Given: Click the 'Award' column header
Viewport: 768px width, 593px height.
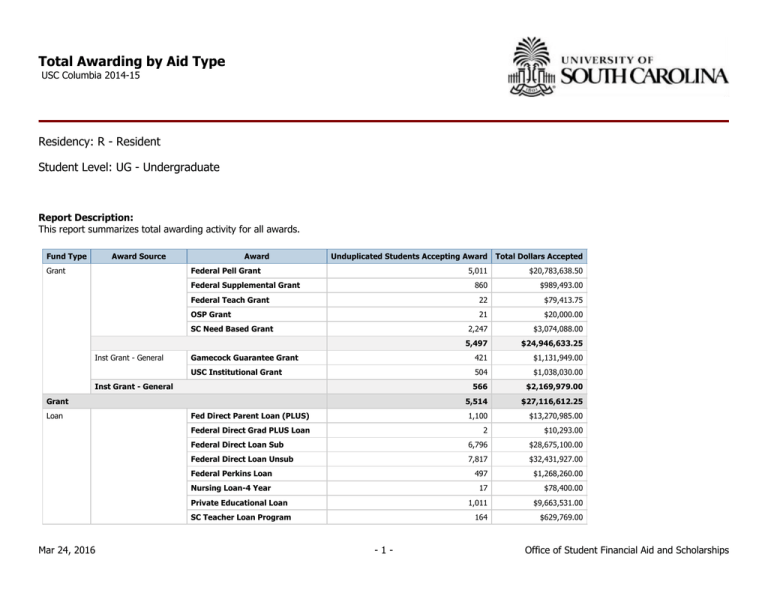Looking at the screenshot, I should click(257, 256).
